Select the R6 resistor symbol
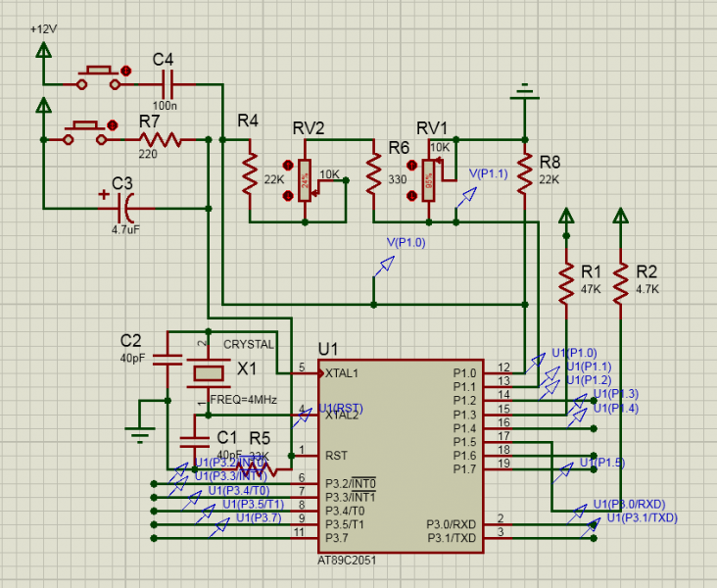 pos(373,174)
